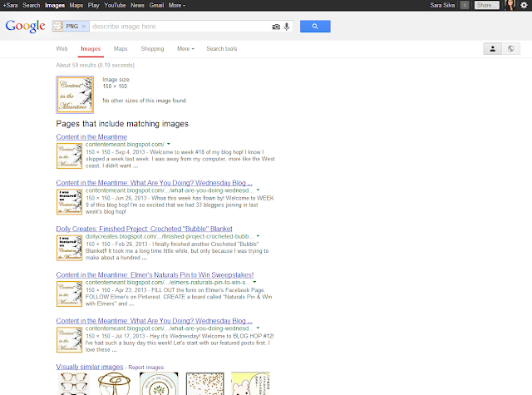Viewport: 532px width, 395px height.
Task: Open Visually similar images link
Action: pos(90,367)
